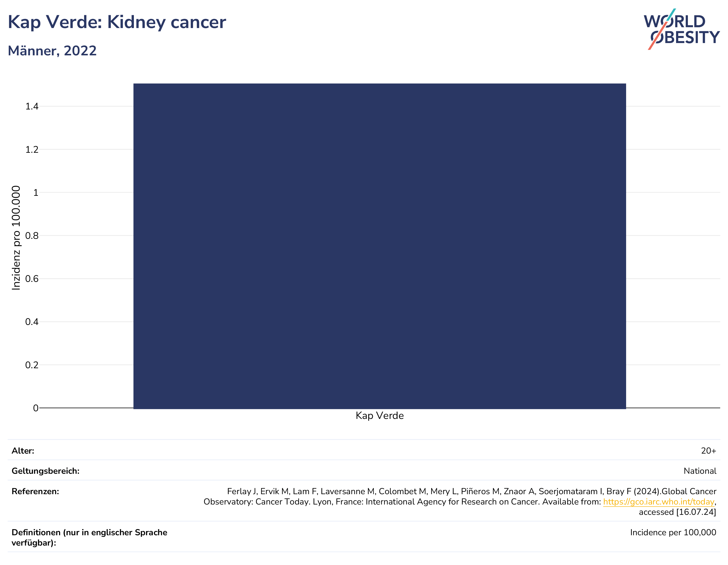
Task: Select the Männer, 2022 subtitle
Action: click(52, 51)
